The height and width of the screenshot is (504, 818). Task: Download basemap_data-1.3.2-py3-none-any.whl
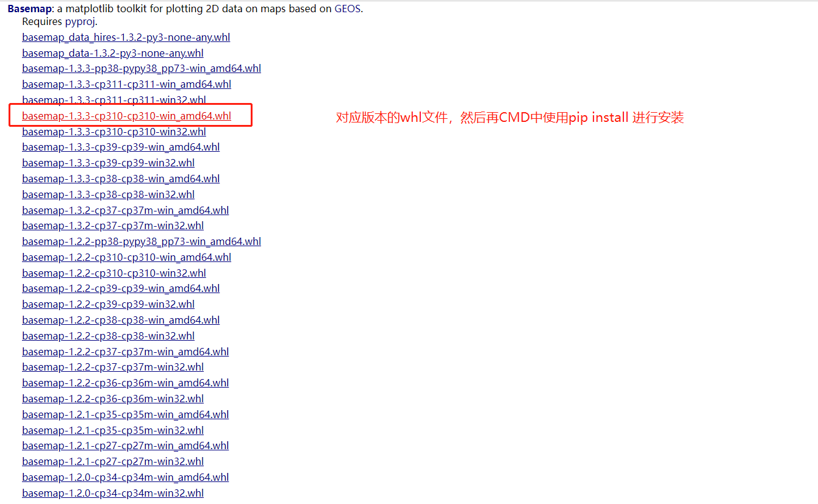click(113, 53)
